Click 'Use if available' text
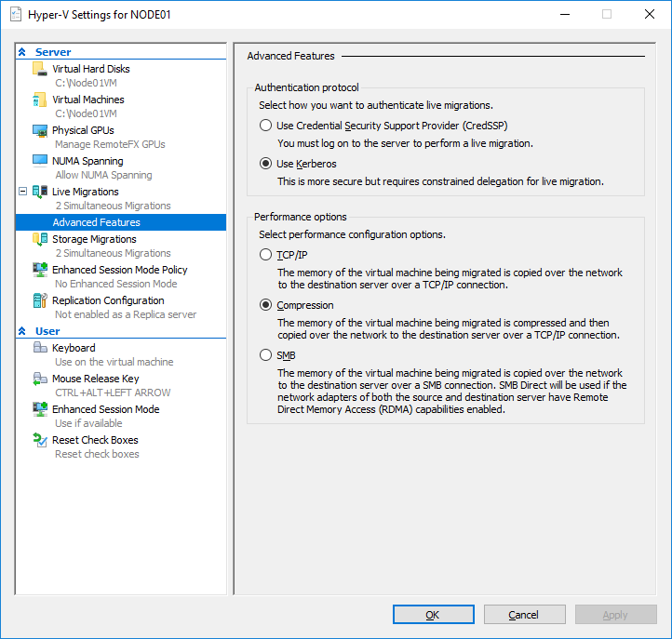The height and width of the screenshot is (639, 672). [88, 423]
